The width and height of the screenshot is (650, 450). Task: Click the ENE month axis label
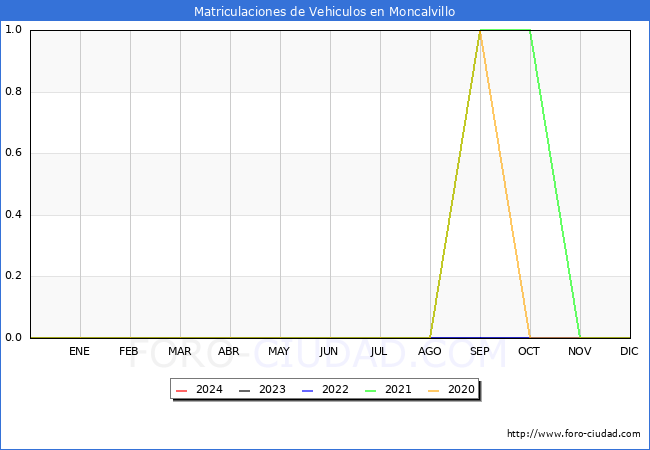(x=79, y=351)
